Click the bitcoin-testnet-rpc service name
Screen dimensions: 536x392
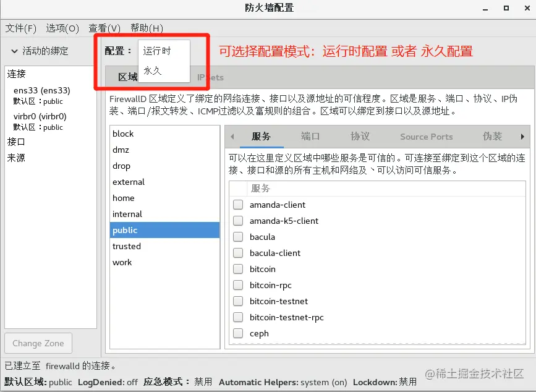(286, 318)
